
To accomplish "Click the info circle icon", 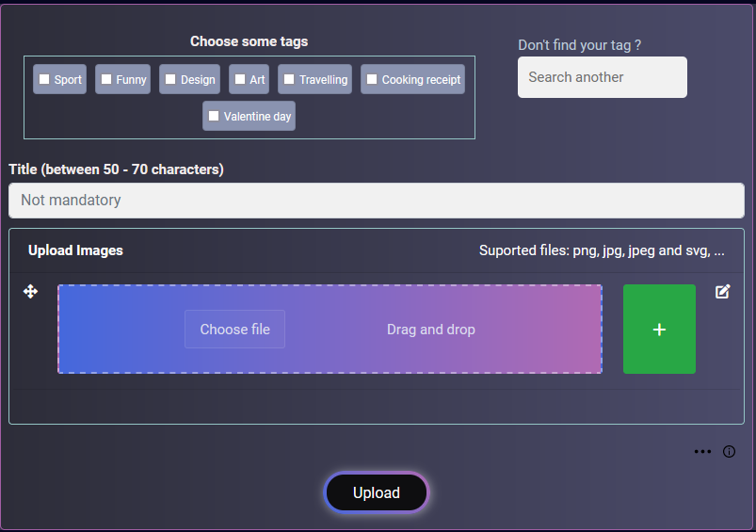I will coord(729,451).
